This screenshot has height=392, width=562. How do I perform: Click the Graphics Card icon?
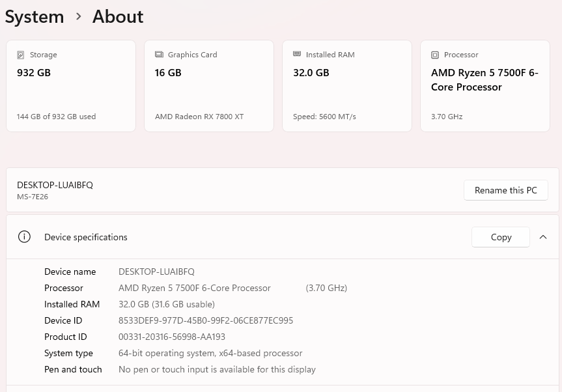tap(159, 55)
